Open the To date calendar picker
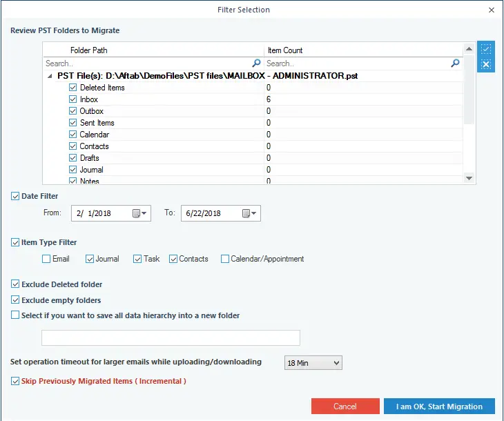Image resolution: width=504 pixels, height=421 pixels. (249, 213)
